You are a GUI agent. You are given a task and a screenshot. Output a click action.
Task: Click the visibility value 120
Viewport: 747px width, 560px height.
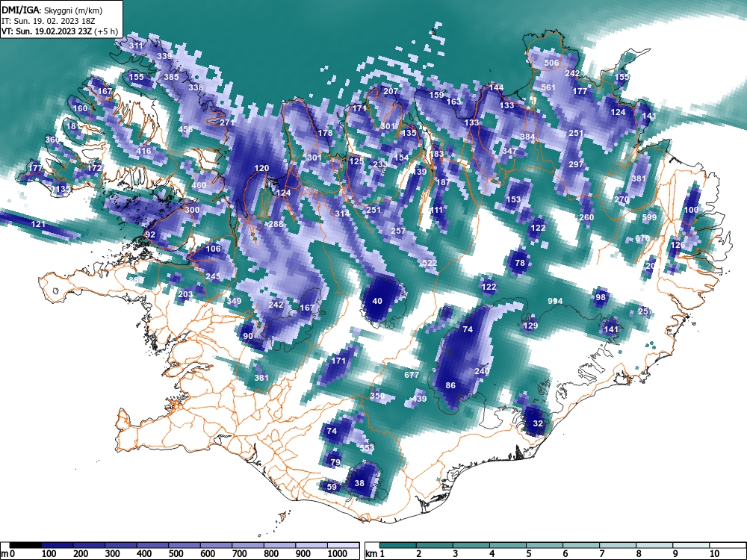(261, 168)
